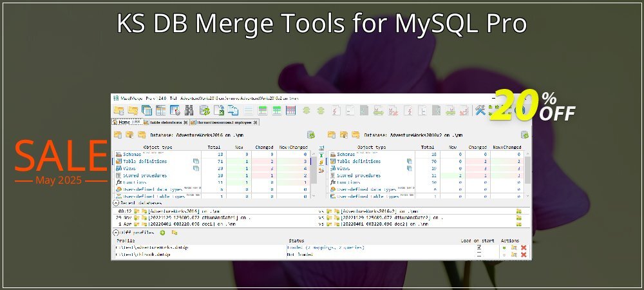Viewport: 644px width, 290px height.
Task: Click the copy documents icon in toolbar
Action: point(233,110)
